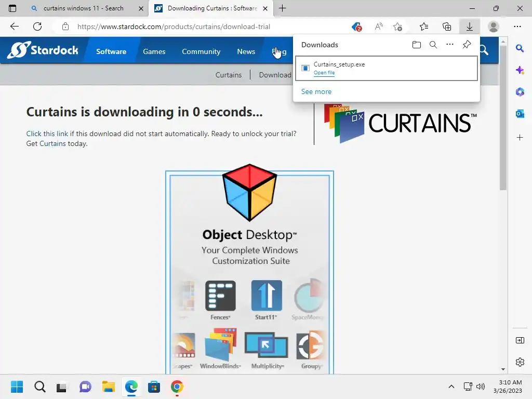Screen dimensions: 532x399
Task: Open the Community menu
Action: (201, 51)
